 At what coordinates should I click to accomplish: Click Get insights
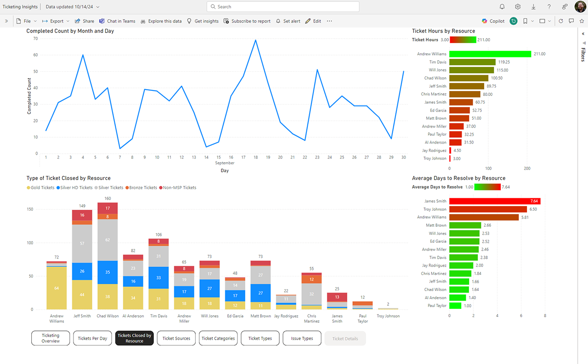203,21
